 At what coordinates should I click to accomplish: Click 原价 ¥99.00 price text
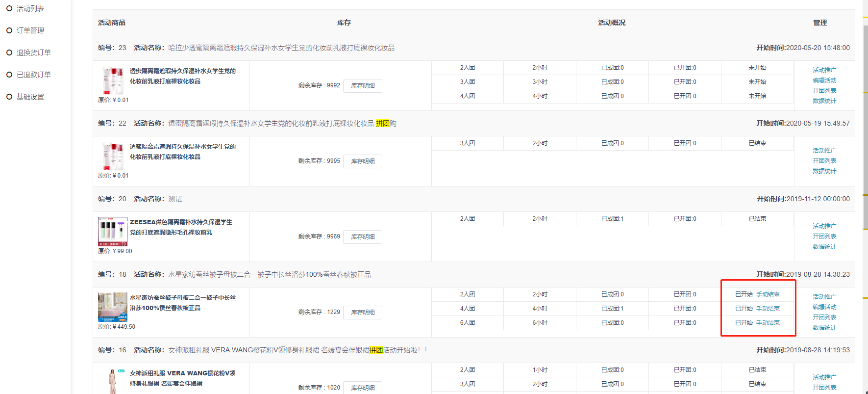click(x=115, y=251)
